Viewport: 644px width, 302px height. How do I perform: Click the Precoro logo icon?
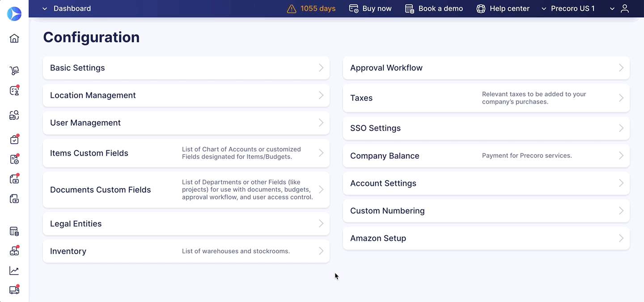click(x=14, y=14)
